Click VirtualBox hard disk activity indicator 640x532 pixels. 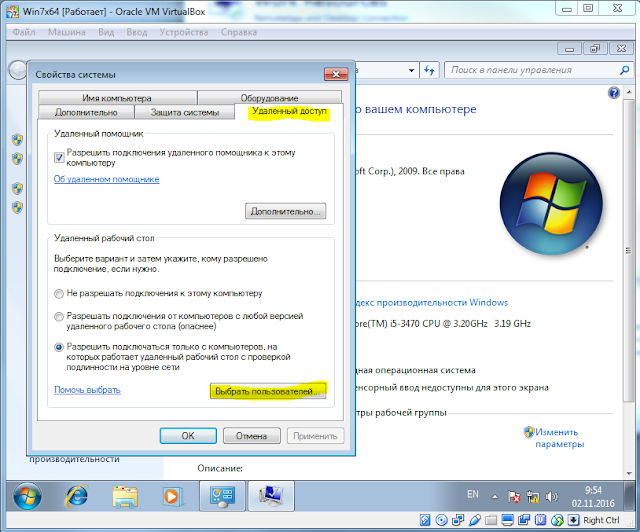(x=425, y=520)
